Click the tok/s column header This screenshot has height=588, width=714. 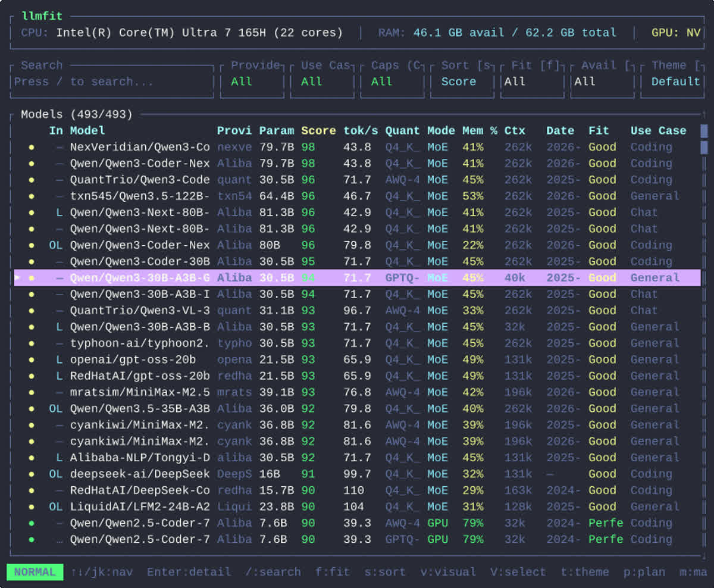[361, 131]
